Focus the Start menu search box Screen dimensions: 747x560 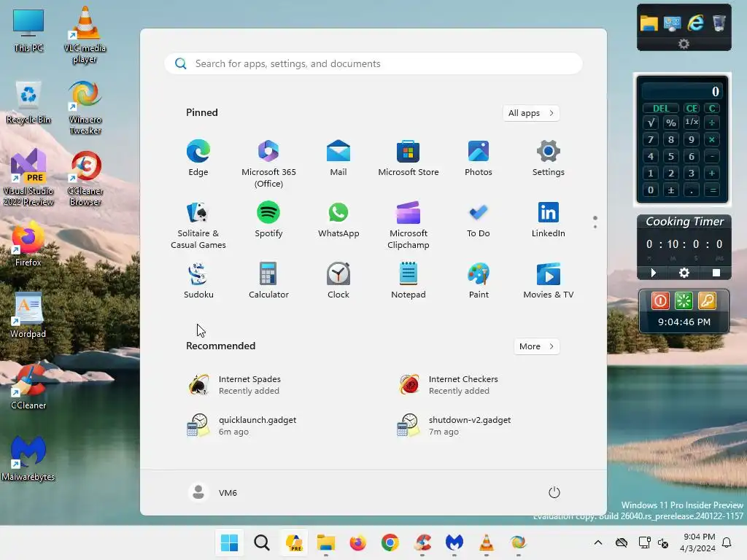[x=373, y=63]
